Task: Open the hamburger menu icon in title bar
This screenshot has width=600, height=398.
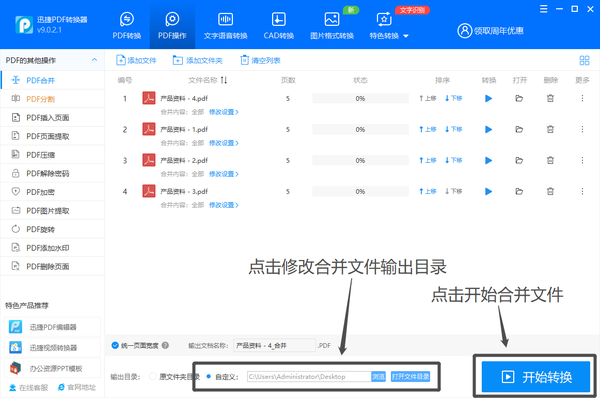Action: click(x=543, y=9)
